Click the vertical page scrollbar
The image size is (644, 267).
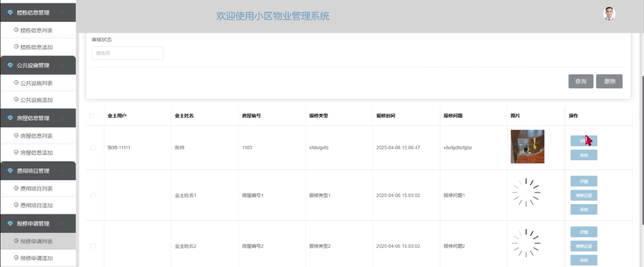pos(642,150)
